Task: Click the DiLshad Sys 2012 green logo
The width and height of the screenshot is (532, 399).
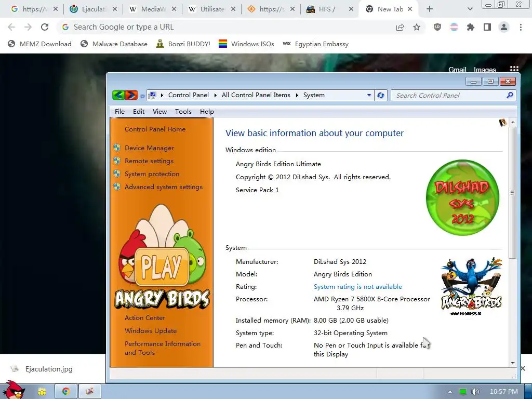Action: (x=462, y=197)
